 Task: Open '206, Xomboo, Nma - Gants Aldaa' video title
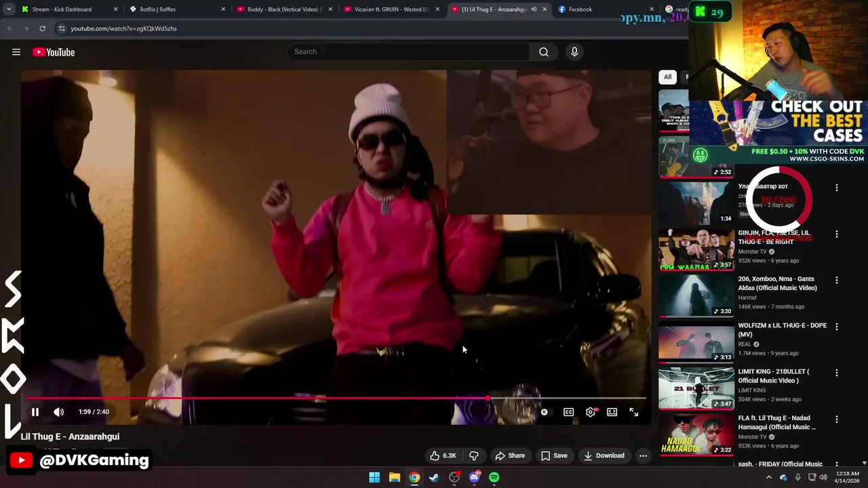tap(777, 283)
